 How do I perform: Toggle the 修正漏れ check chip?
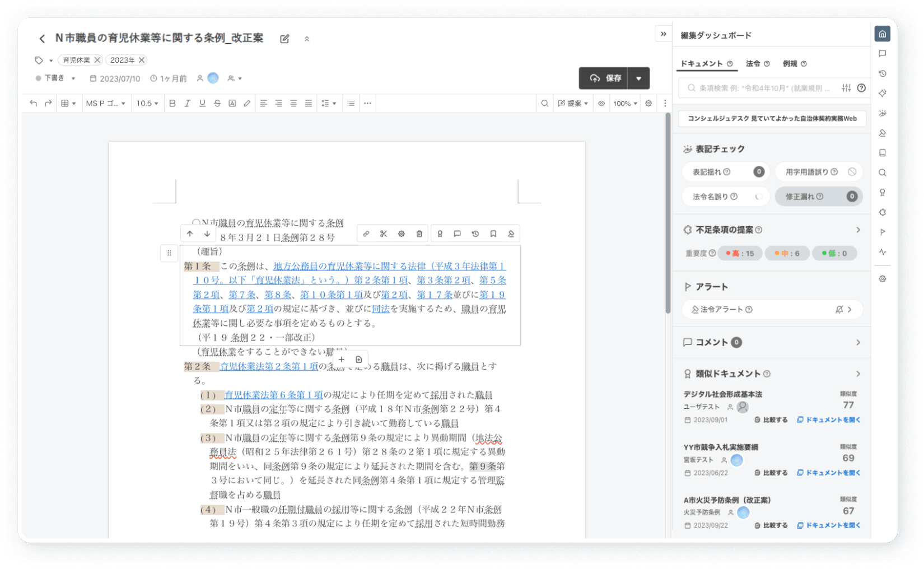(818, 197)
